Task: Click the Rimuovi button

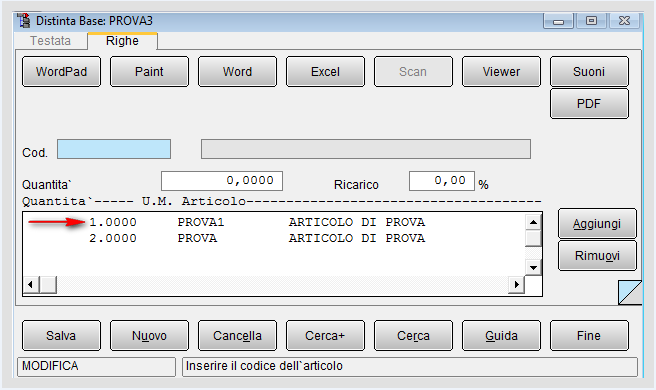Action: pyautogui.click(x=597, y=256)
